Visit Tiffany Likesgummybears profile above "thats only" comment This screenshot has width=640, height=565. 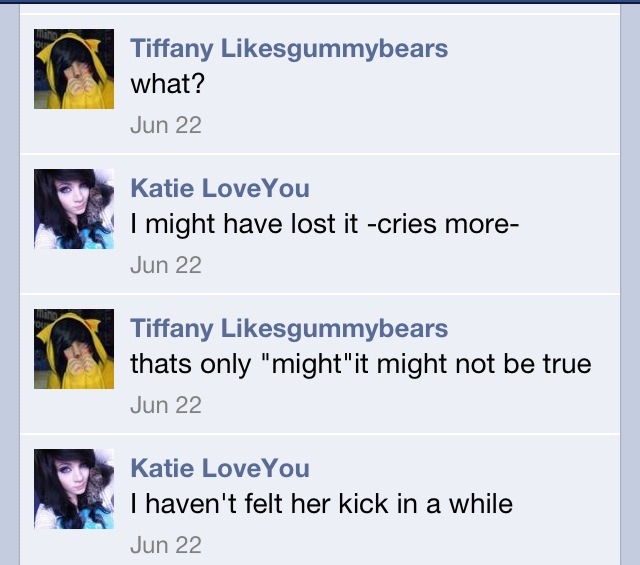(x=289, y=328)
